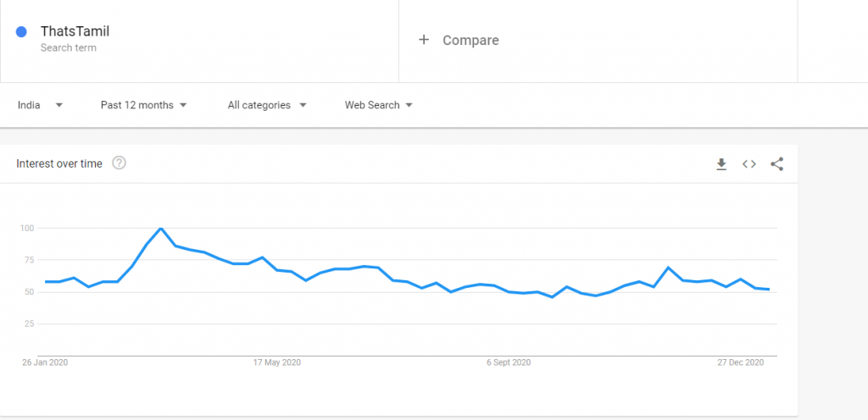Select the 26 Jan 2020 axis label
This screenshot has width=868, height=420.
click(45, 362)
